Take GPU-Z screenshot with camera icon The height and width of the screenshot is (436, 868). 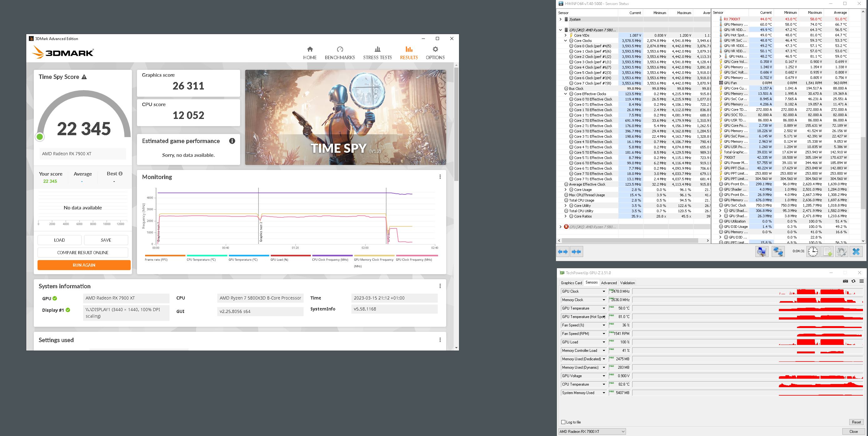click(845, 281)
